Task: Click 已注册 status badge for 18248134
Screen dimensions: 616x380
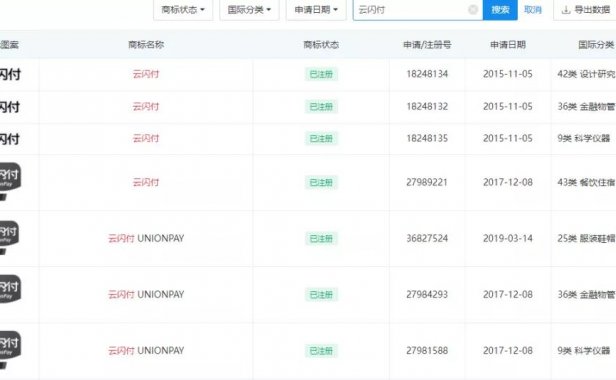Action: click(321, 74)
